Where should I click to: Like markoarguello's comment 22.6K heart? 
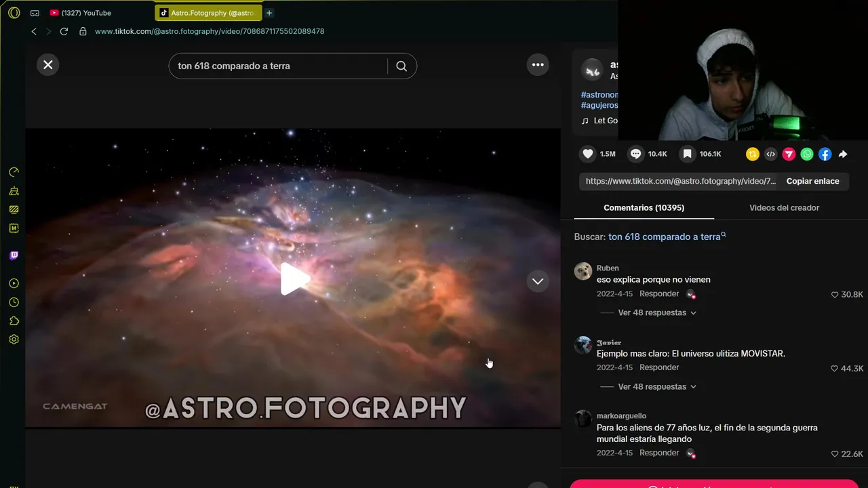(835, 454)
